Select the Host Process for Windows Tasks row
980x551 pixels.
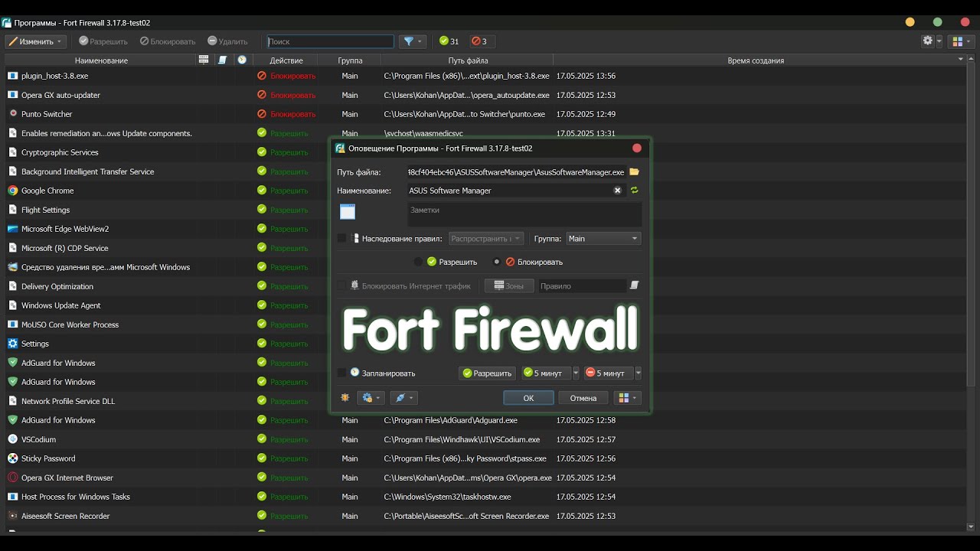(485, 497)
